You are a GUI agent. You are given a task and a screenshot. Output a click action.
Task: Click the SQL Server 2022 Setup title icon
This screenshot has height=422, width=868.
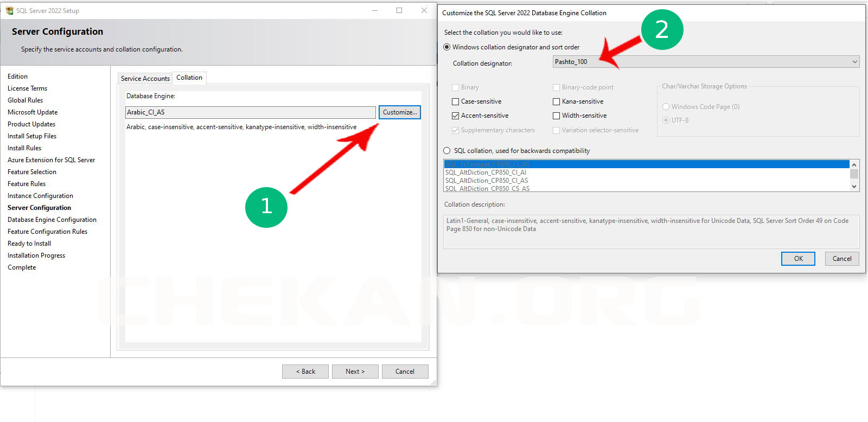click(x=9, y=10)
